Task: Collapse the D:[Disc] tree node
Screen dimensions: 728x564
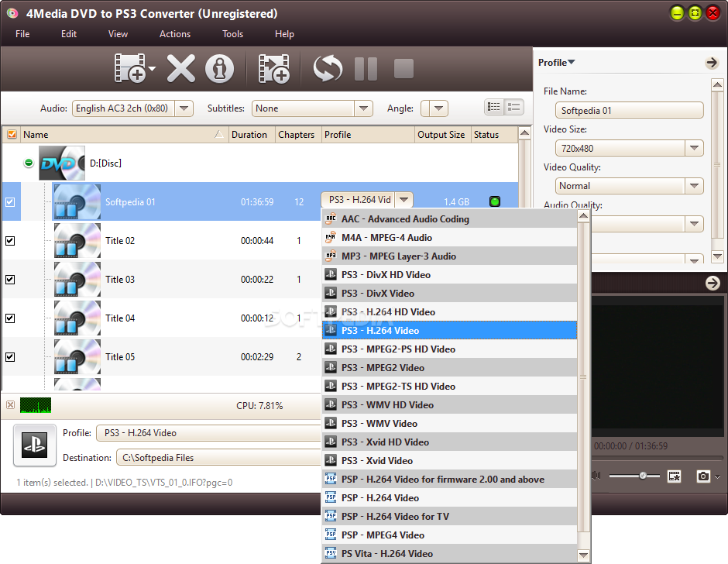Action: (x=29, y=163)
